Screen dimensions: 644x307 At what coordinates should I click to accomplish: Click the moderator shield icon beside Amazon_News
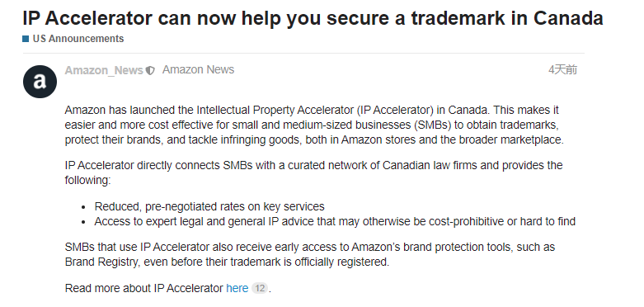point(150,71)
